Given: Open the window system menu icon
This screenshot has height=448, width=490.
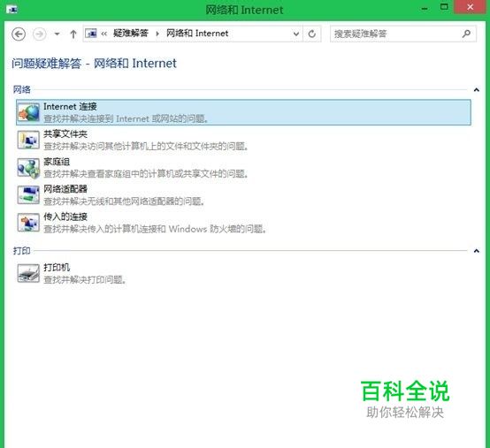Looking at the screenshot, I should tap(12, 10).
